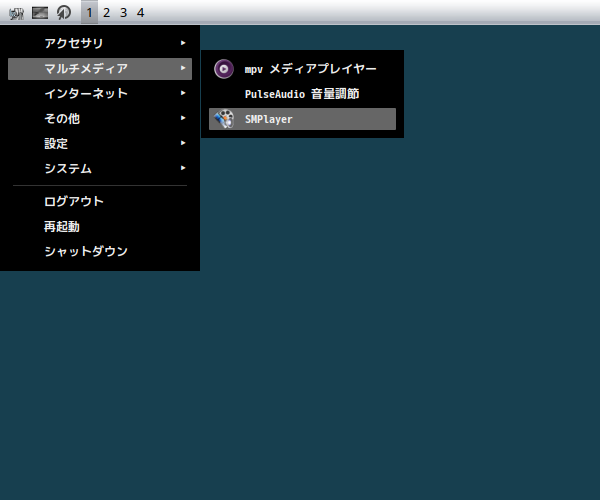600x500 pixels.
Task: Expand arrow next to アクセサリ
Action: [183, 43]
